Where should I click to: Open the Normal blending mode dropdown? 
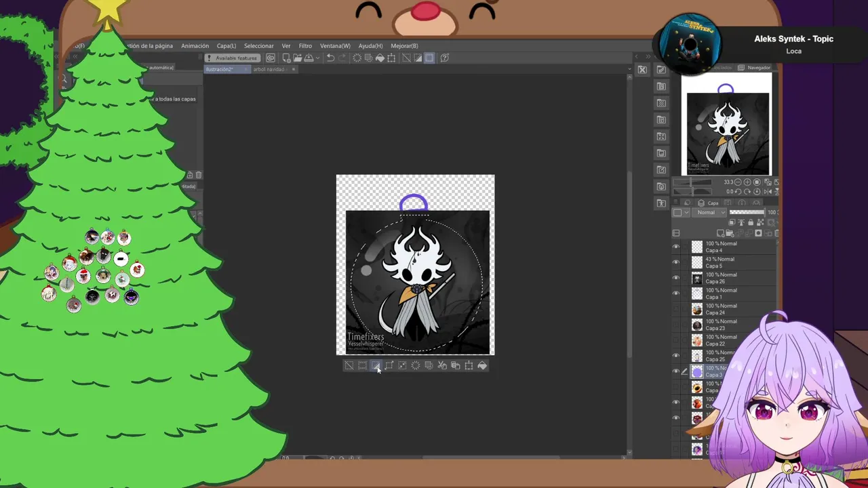pyautogui.click(x=709, y=212)
